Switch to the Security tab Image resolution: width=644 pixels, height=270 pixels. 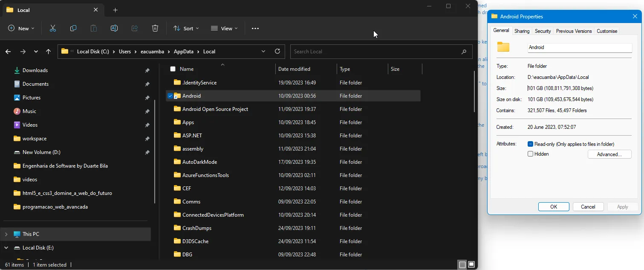point(543,31)
